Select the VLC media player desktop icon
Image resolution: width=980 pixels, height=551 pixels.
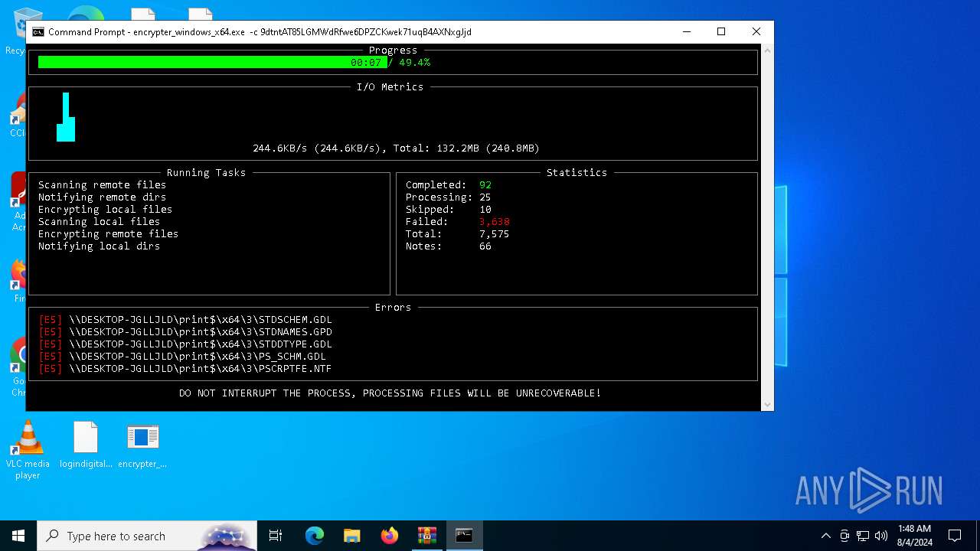pos(28,450)
